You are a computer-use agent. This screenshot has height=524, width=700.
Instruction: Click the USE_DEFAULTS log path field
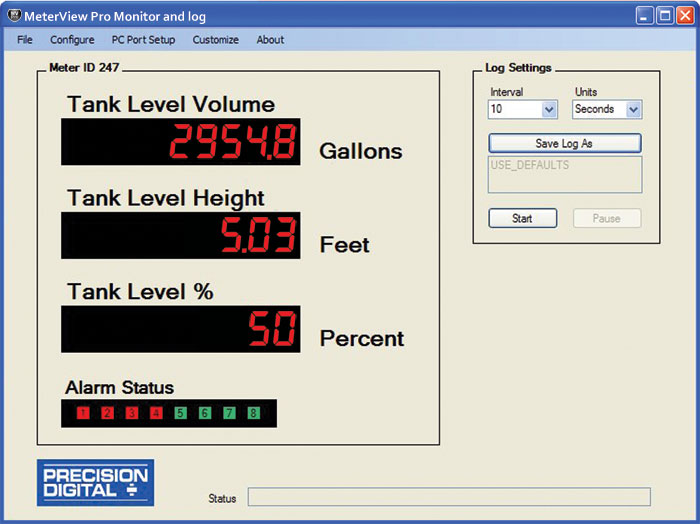pyautogui.click(x=565, y=175)
